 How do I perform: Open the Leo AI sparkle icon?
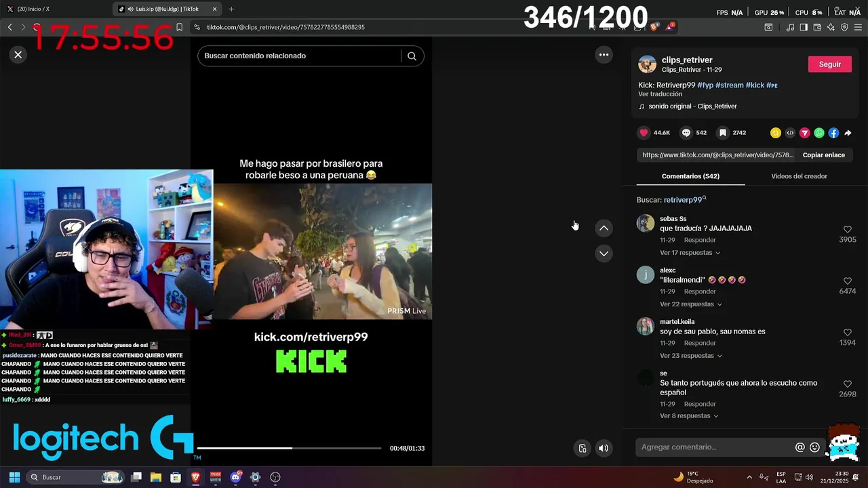(831, 27)
